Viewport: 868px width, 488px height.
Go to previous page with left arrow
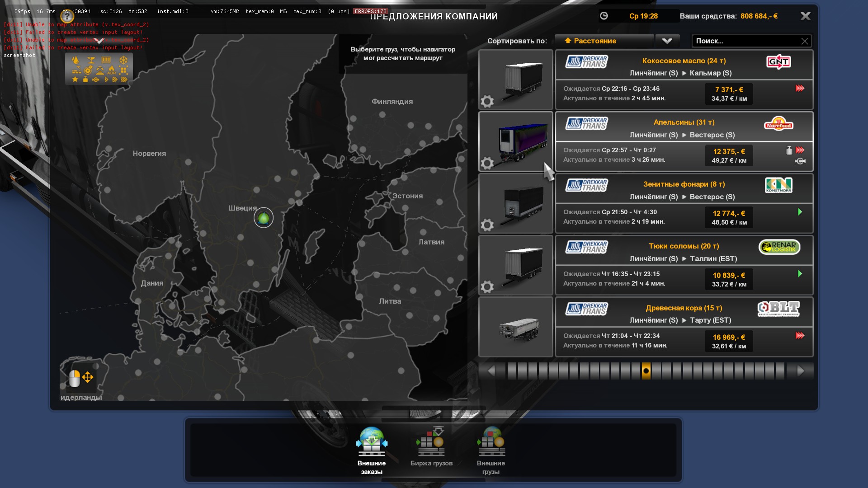tap(491, 371)
